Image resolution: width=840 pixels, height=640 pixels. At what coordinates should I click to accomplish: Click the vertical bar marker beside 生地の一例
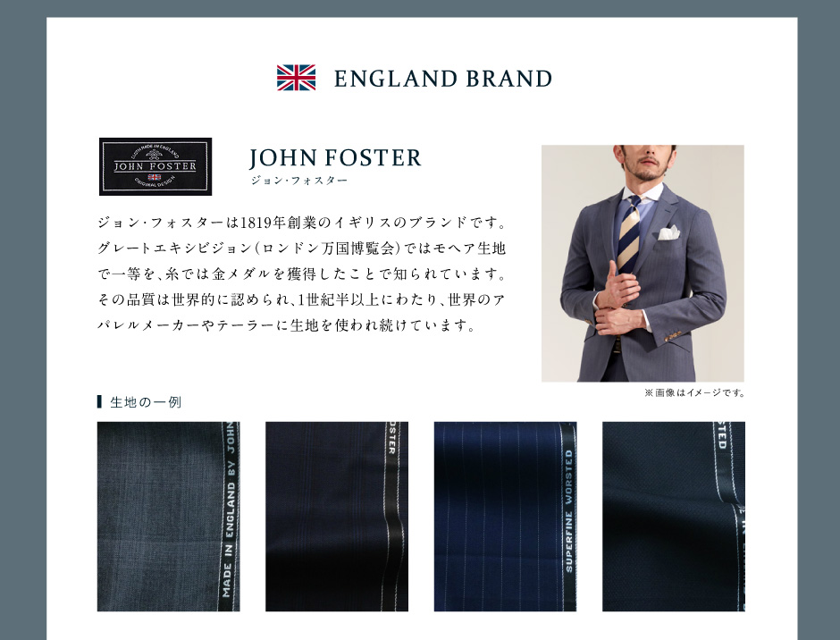(99, 401)
